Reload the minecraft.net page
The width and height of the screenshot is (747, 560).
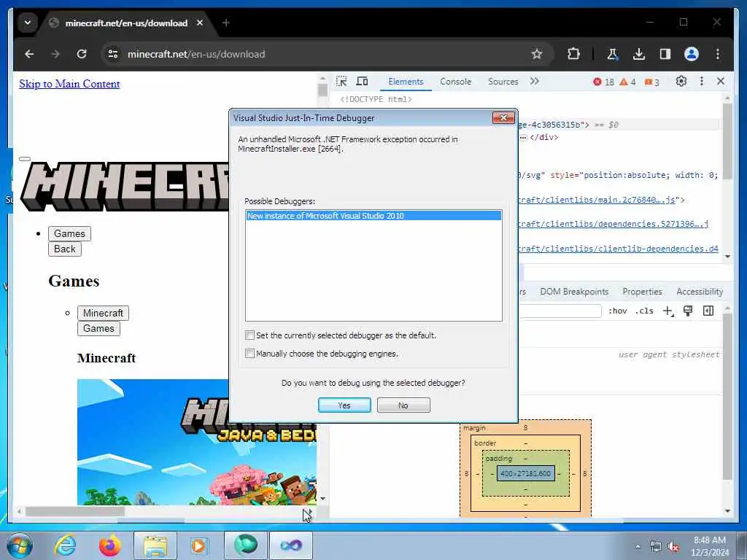pos(82,54)
